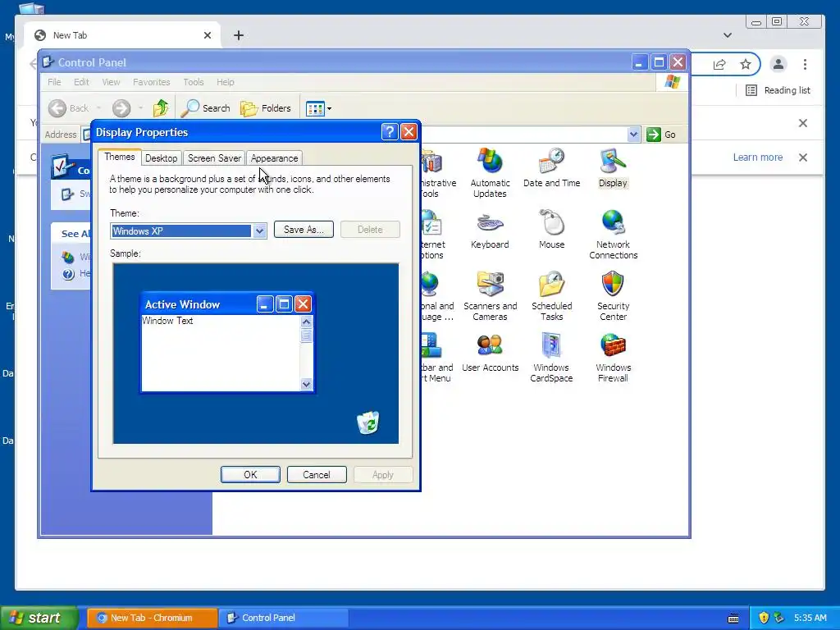Open a new tab in Chromium

(239, 35)
